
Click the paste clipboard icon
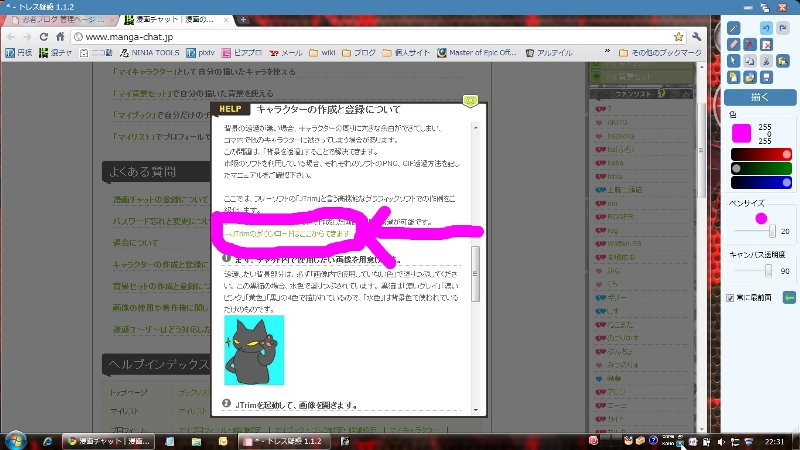[x=783, y=61]
